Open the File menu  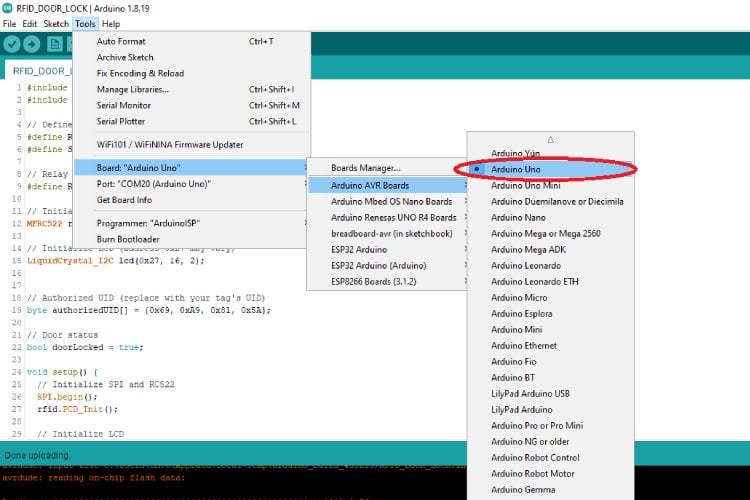9,24
